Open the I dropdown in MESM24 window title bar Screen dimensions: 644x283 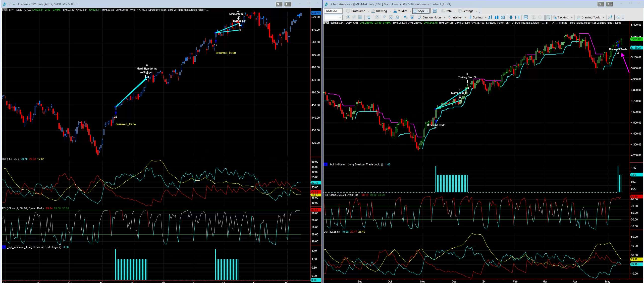pos(609,4)
